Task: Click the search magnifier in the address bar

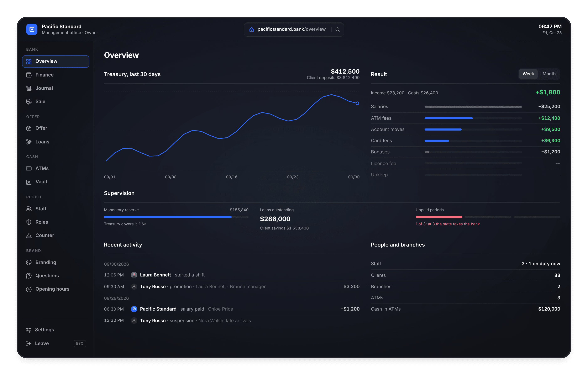Action: pyautogui.click(x=337, y=30)
